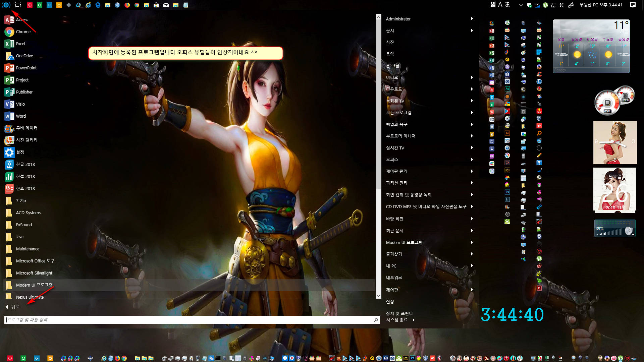Click the weather forecast gadget
The height and width of the screenshot is (362, 644).
(x=591, y=46)
